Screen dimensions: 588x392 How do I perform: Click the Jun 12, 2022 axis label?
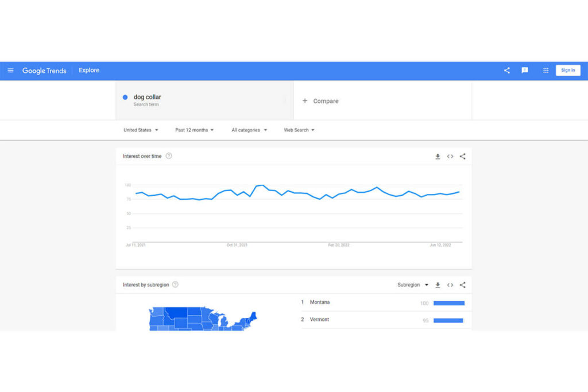pos(440,245)
